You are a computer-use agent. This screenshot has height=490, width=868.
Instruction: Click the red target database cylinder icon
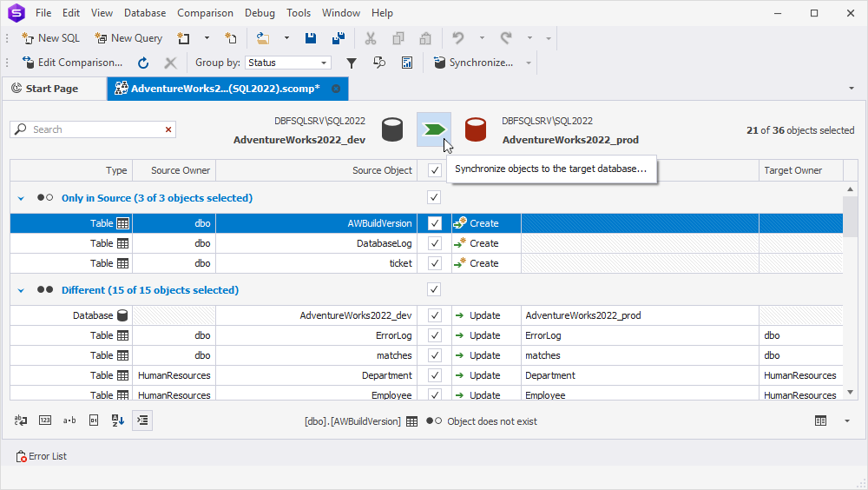click(x=476, y=129)
